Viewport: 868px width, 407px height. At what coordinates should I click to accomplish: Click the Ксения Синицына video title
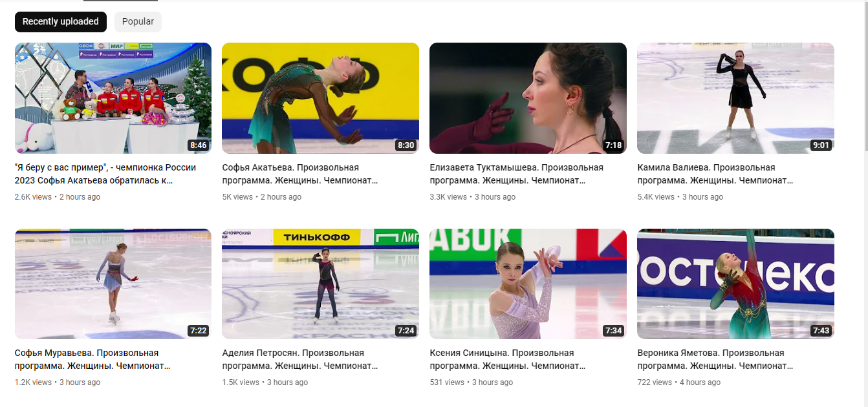pyautogui.click(x=508, y=359)
